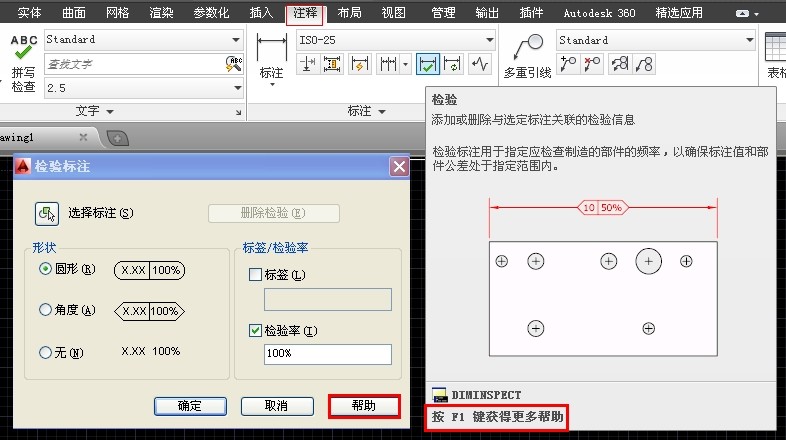This screenshot has height=440, width=786.
Task: Switch to the 网格 ribbon tab
Action: 118,13
